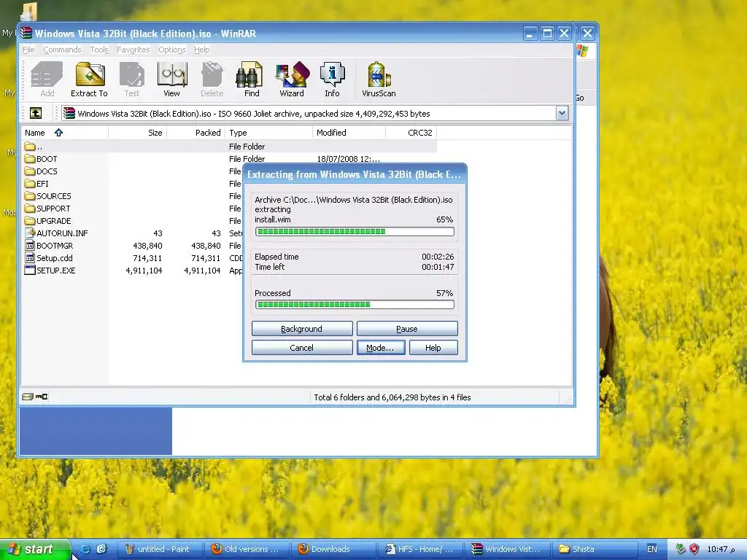The width and height of the screenshot is (747, 560).
Task: Open the Commands menu
Action: tap(62, 50)
